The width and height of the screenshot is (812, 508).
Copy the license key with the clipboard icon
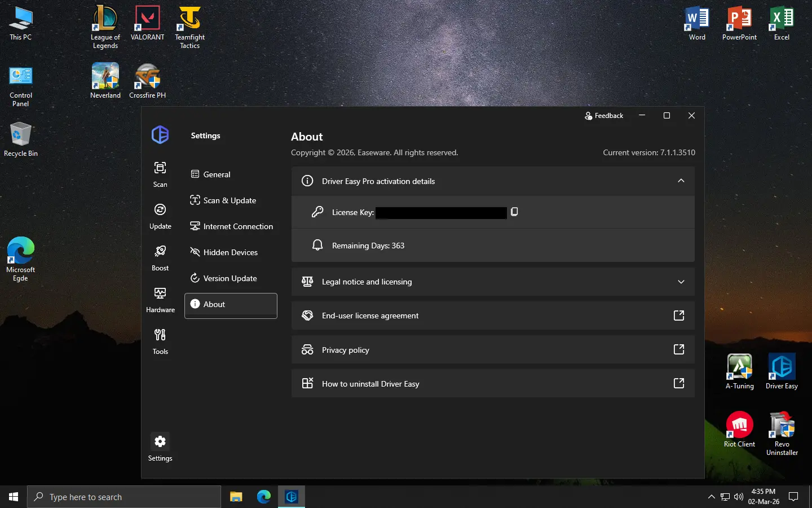(514, 212)
